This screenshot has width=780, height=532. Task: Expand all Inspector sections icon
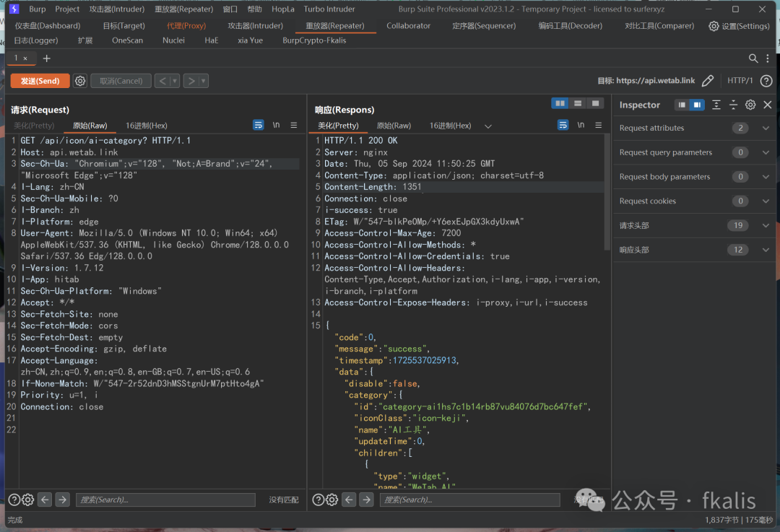pos(716,105)
